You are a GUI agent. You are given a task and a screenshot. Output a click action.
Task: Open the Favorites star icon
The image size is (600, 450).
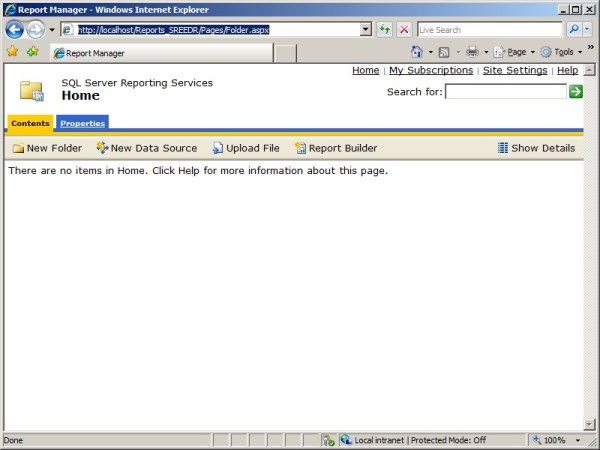12,52
